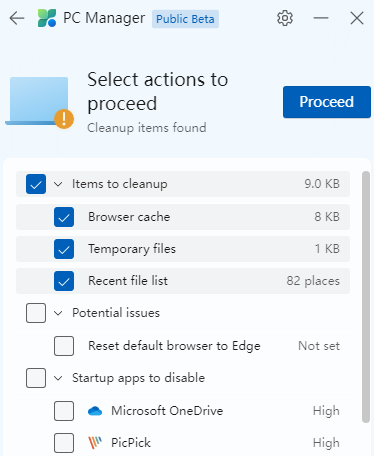The height and width of the screenshot is (456, 374).
Task: Click the Microsoft OneDrive cloud icon
Action: click(x=95, y=411)
